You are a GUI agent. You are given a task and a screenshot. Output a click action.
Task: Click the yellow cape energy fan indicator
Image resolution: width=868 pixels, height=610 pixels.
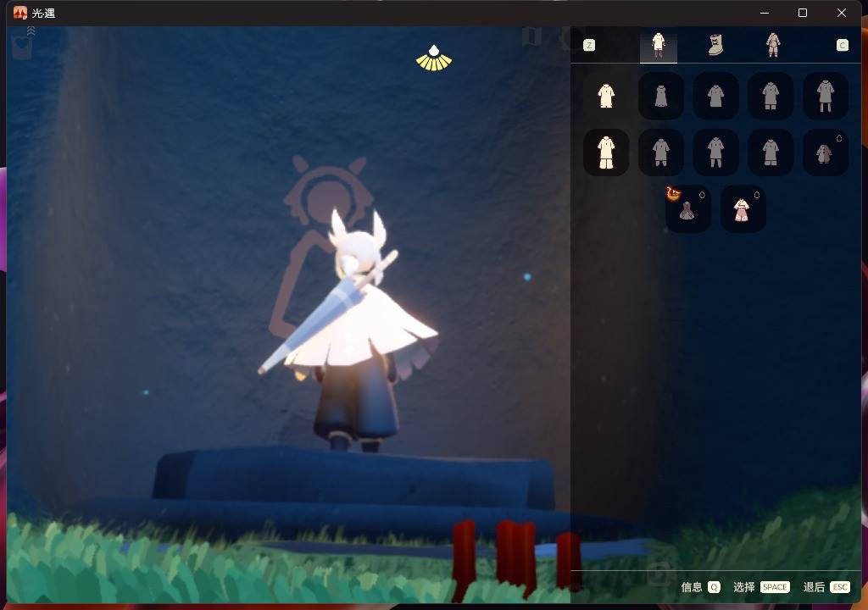pos(434,58)
